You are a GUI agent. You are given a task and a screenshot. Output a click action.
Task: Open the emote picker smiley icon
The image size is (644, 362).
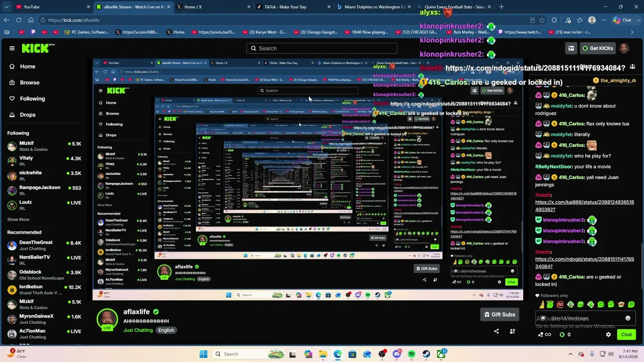pos(627,318)
